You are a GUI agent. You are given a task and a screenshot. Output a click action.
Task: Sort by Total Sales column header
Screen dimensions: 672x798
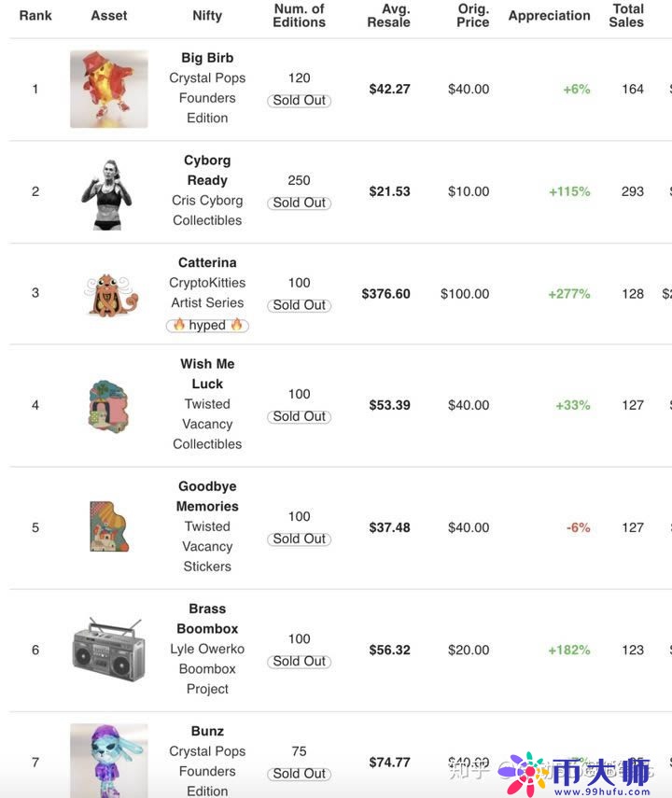click(627, 16)
